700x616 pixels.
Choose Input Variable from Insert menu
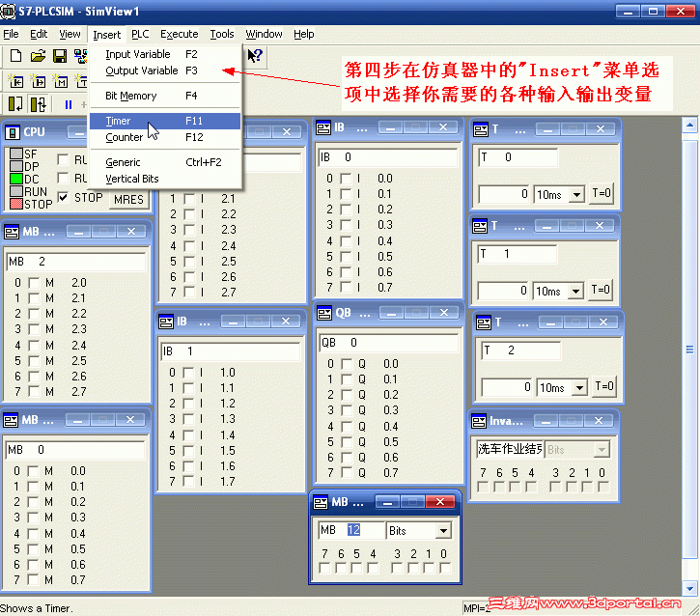click(x=165, y=54)
